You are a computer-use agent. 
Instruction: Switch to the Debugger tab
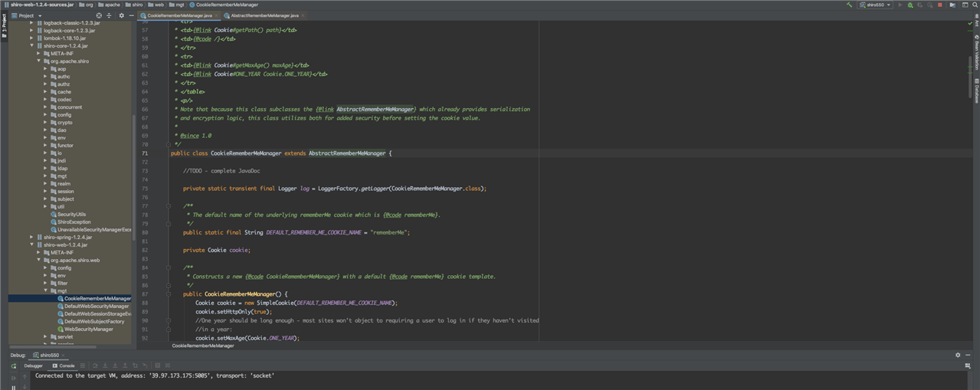pyautogui.click(x=34, y=366)
